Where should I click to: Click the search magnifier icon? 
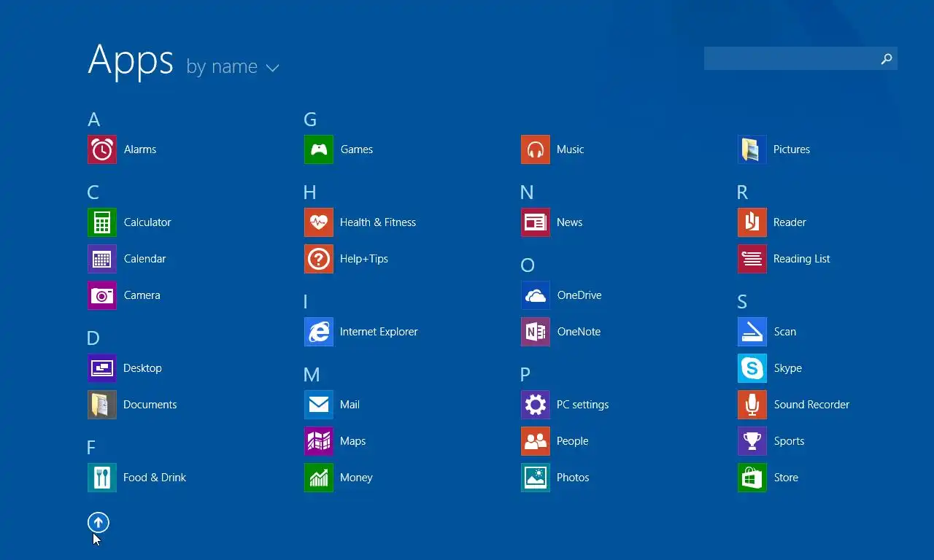[x=887, y=59]
